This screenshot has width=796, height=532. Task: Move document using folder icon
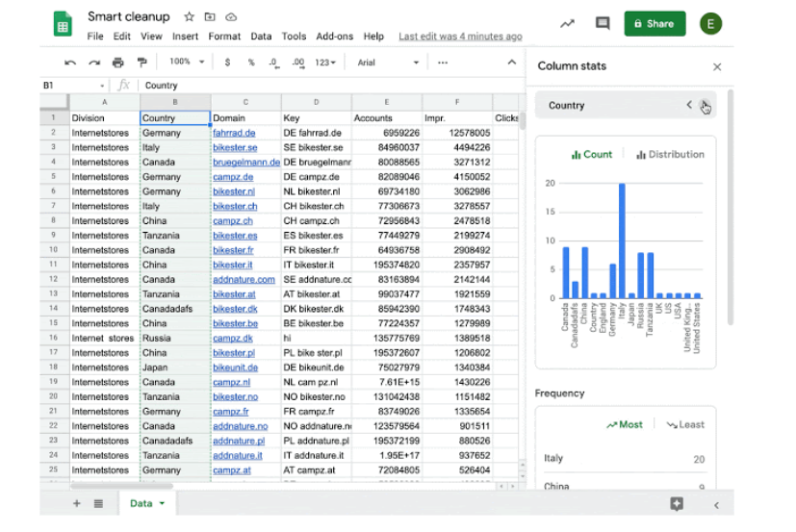click(x=210, y=16)
